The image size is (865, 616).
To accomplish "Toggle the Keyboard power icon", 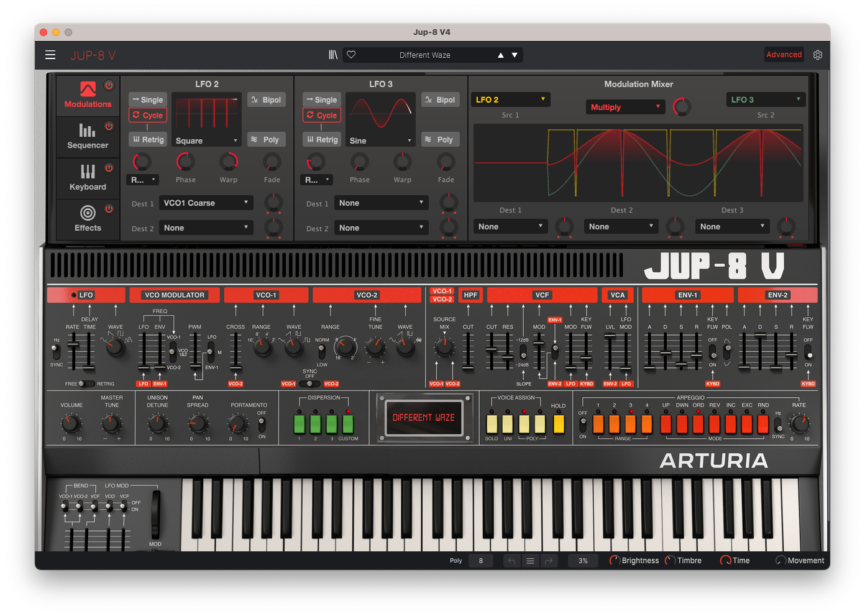I will click(109, 168).
